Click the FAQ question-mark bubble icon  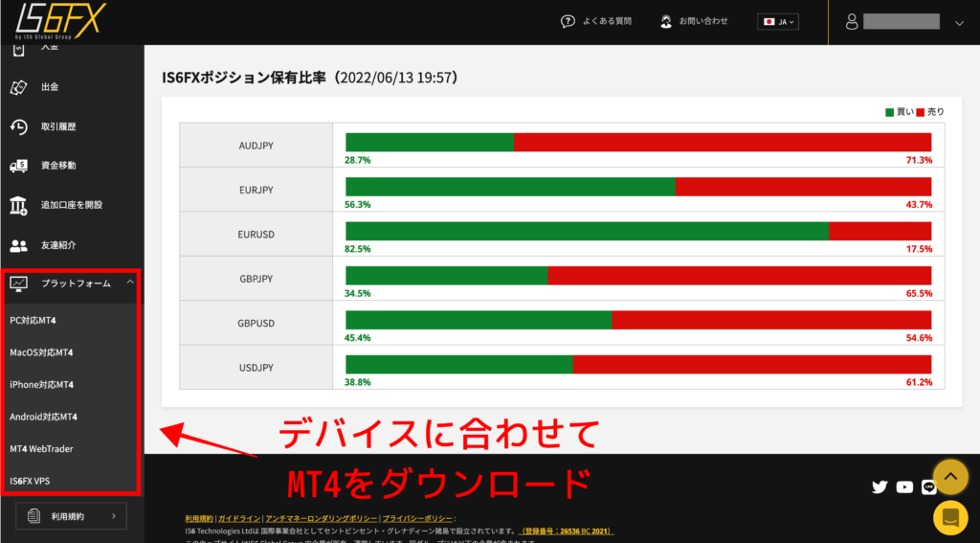[568, 21]
